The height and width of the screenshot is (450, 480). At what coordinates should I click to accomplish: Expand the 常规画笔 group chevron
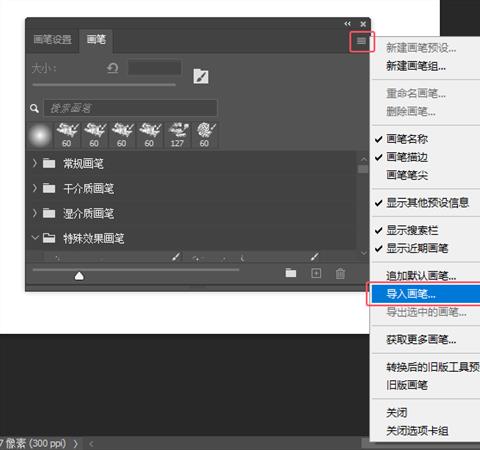pyautogui.click(x=35, y=163)
